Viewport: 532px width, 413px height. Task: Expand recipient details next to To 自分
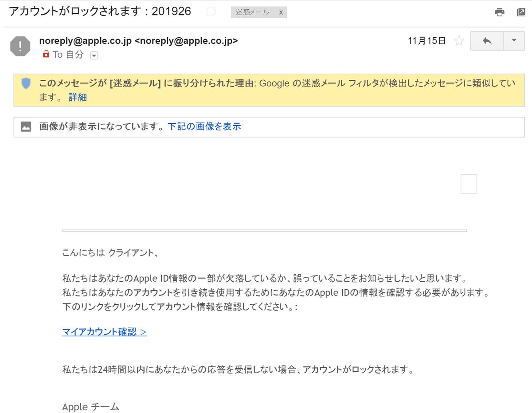tap(94, 55)
